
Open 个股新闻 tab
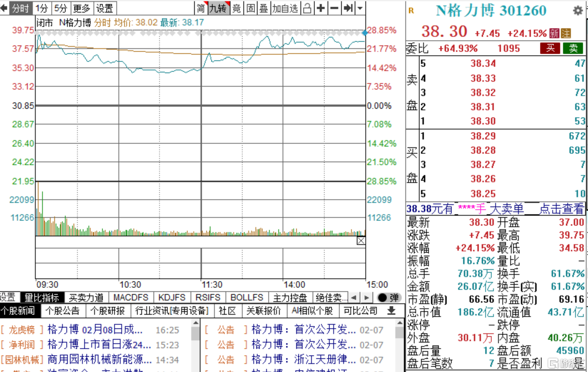18,311
